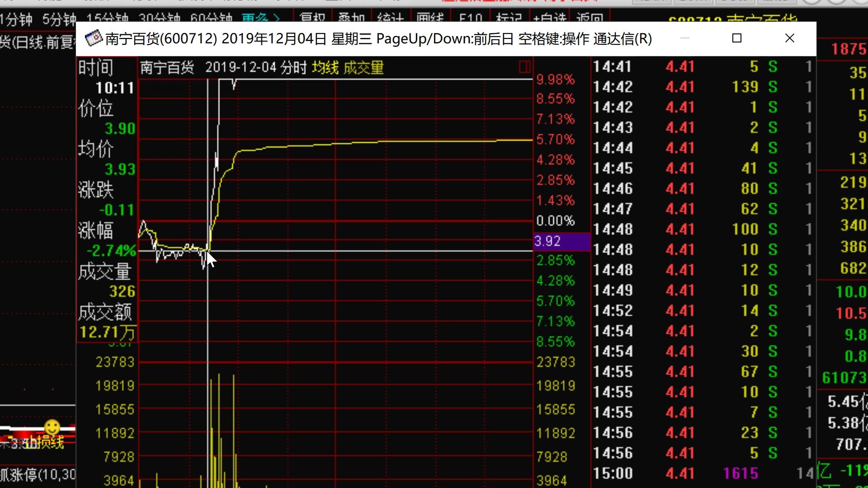868x488 pixels.
Task: Select the 14:49 tick row
Action: [703, 291]
